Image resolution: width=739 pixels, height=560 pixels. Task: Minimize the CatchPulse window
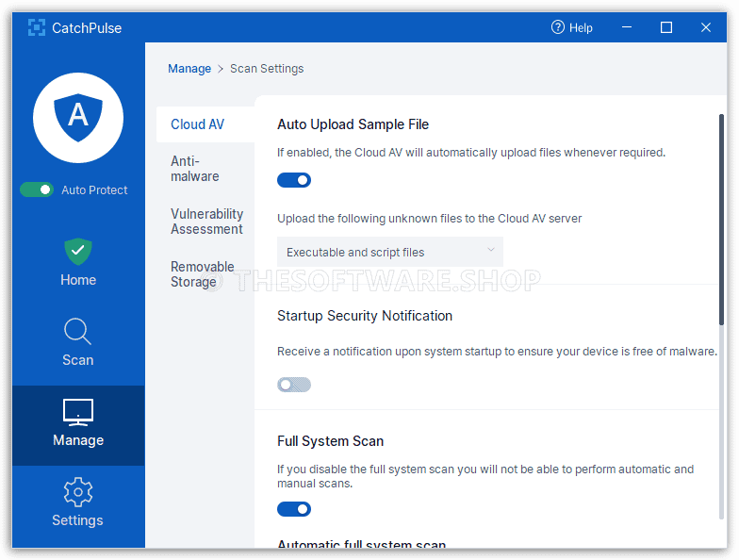pyautogui.click(x=627, y=27)
